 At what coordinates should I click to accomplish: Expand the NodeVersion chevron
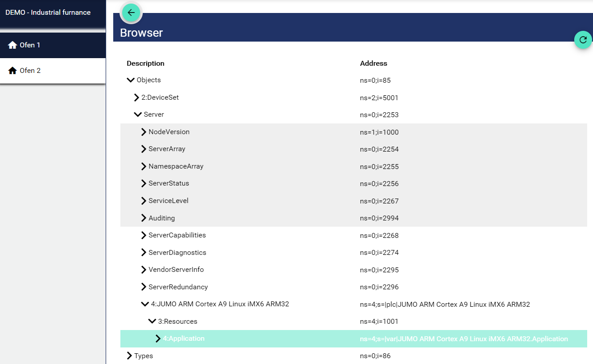click(x=144, y=132)
